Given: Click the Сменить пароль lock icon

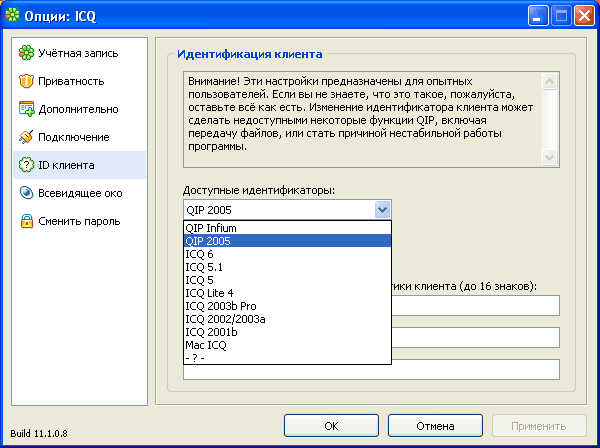Looking at the screenshot, I should coord(26,221).
